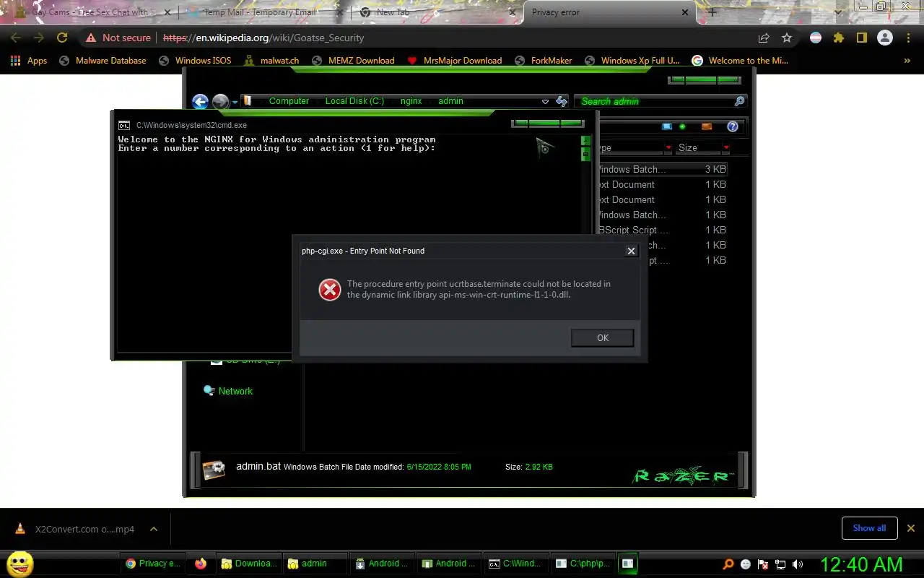924x578 pixels.
Task: Open Chrome tab search chevron
Action: click(838, 12)
